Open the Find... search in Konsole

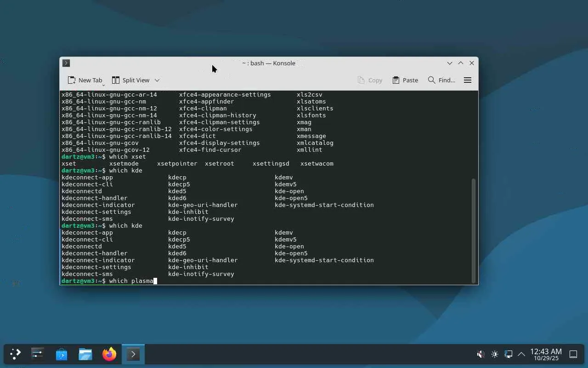pos(441,80)
